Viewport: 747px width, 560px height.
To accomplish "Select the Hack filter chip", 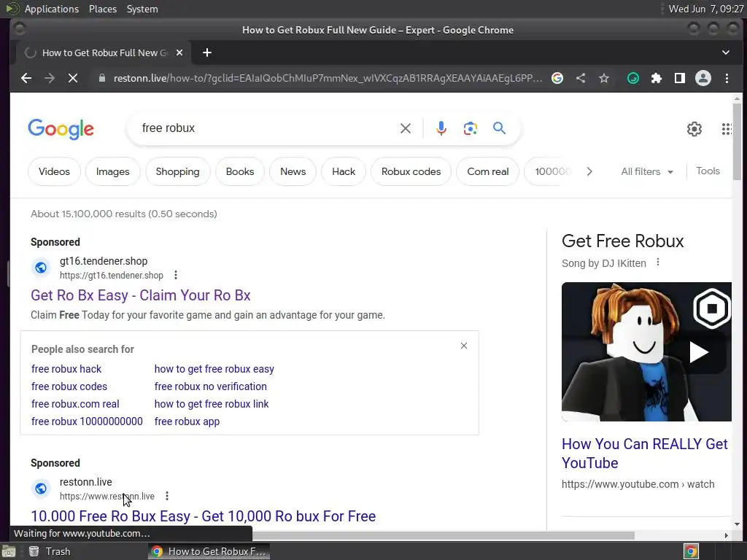I will point(344,171).
